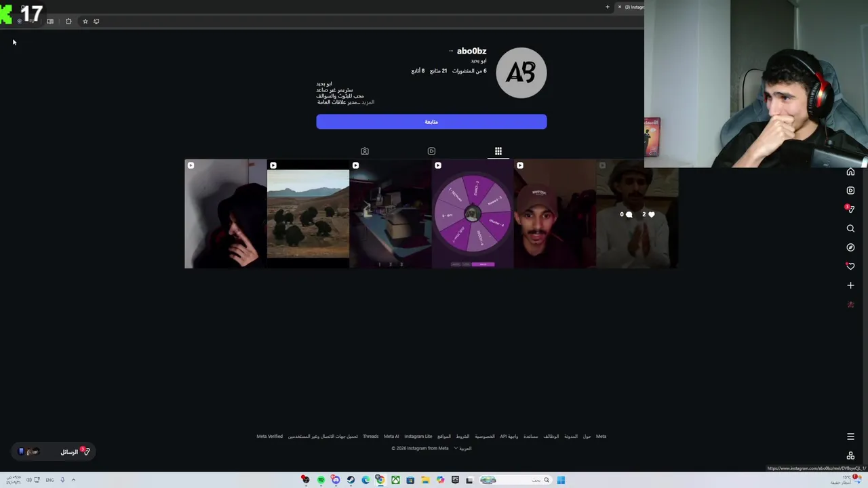Open the Xbox icon in the taskbar
The width and height of the screenshot is (868, 488).
[x=395, y=480]
